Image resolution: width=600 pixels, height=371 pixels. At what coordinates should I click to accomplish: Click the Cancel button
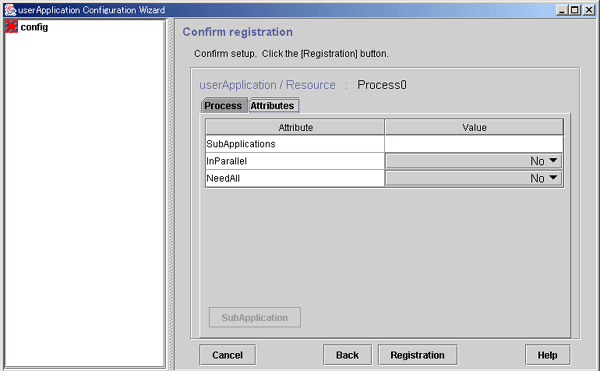coord(227,355)
